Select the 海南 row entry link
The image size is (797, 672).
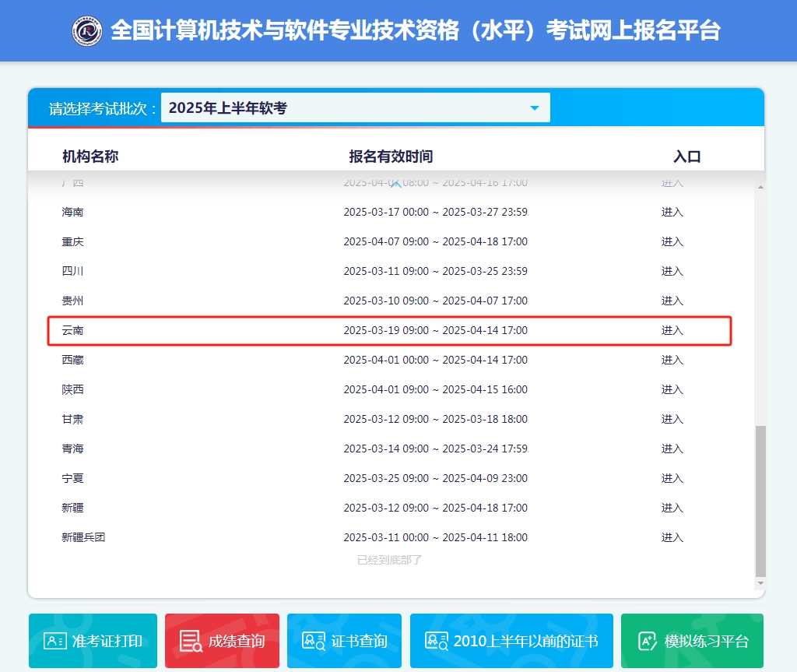pos(671,212)
